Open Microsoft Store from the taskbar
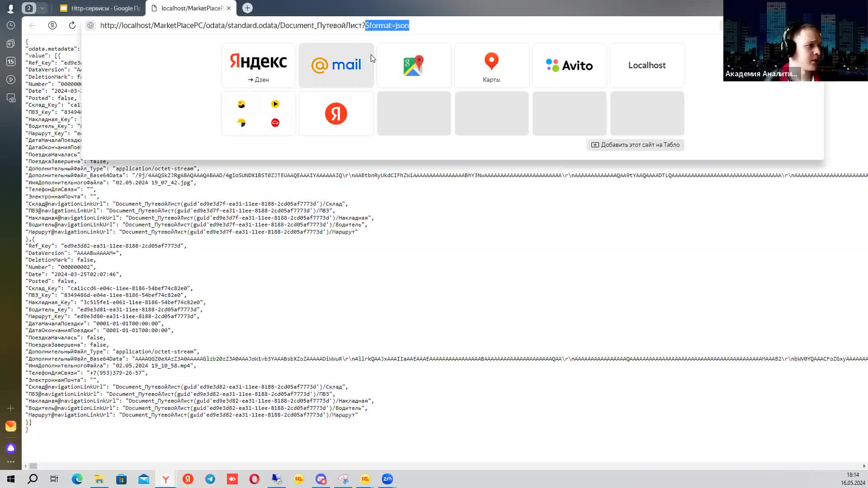868x488 pixels. point(121,479)
